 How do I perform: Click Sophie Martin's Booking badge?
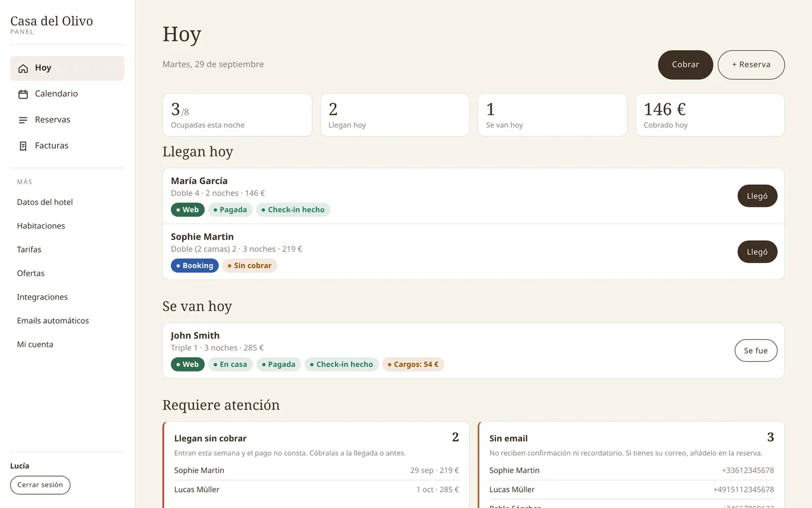195,265
